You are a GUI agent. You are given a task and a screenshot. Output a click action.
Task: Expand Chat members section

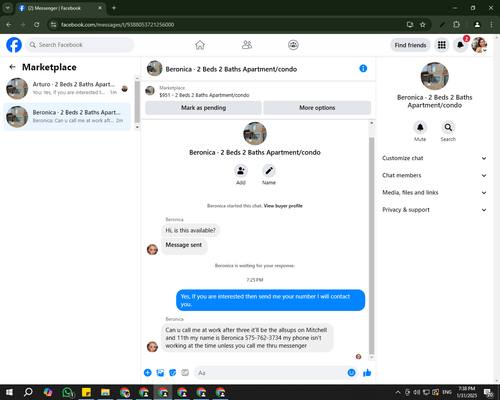coord(434,175)
